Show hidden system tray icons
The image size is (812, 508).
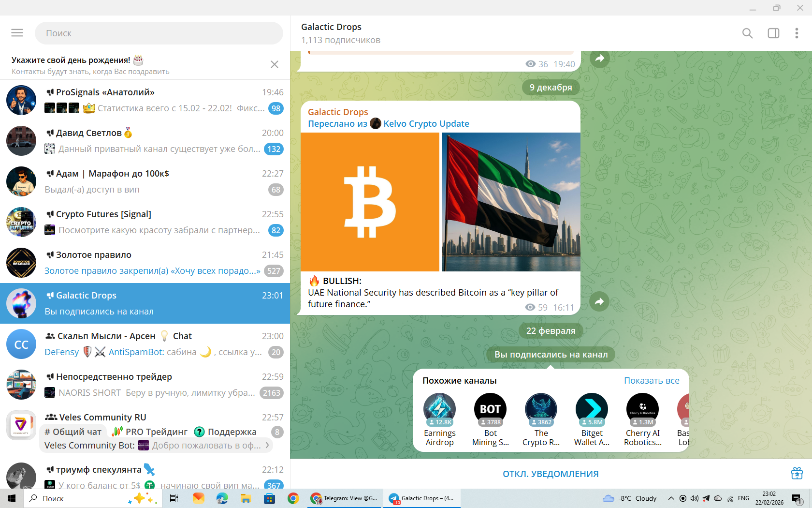pyautogui.click(x=671, y=498)
